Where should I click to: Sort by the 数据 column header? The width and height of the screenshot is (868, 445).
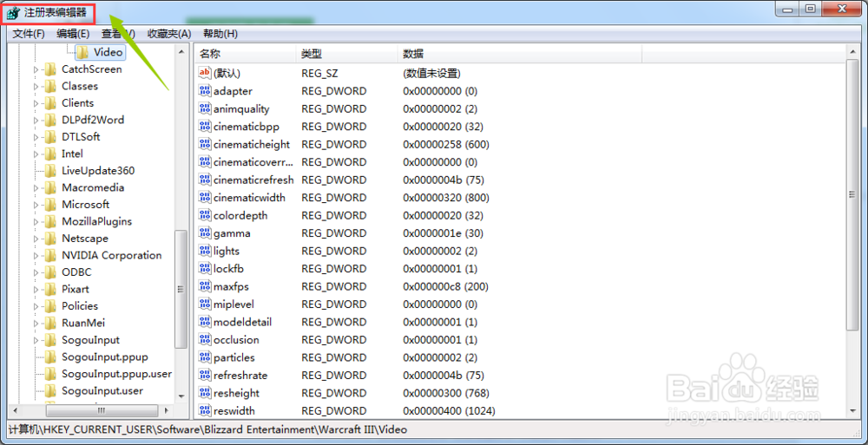click(x=519, y=54)
